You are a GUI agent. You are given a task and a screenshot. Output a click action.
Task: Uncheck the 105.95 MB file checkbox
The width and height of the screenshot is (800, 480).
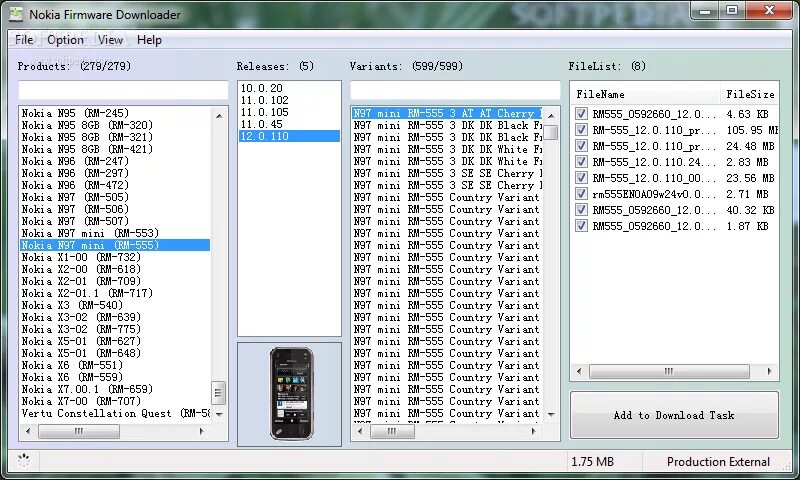[x=581, y=130]
